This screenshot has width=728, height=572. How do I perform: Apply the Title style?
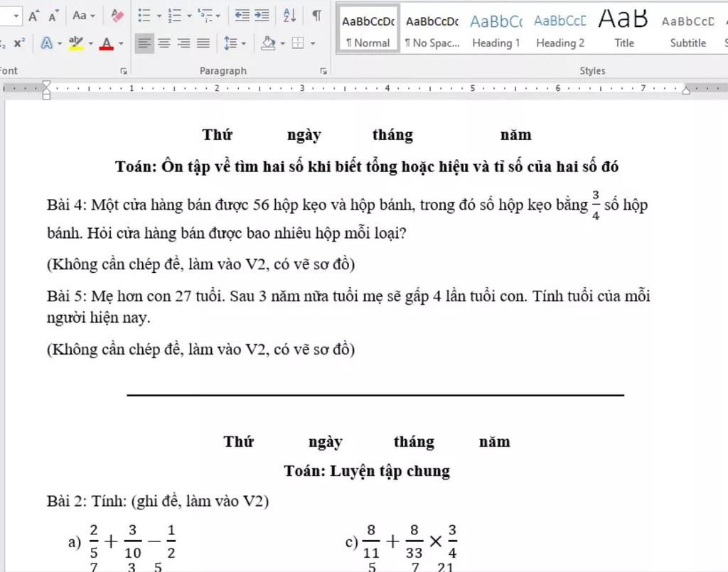[623, 30]
